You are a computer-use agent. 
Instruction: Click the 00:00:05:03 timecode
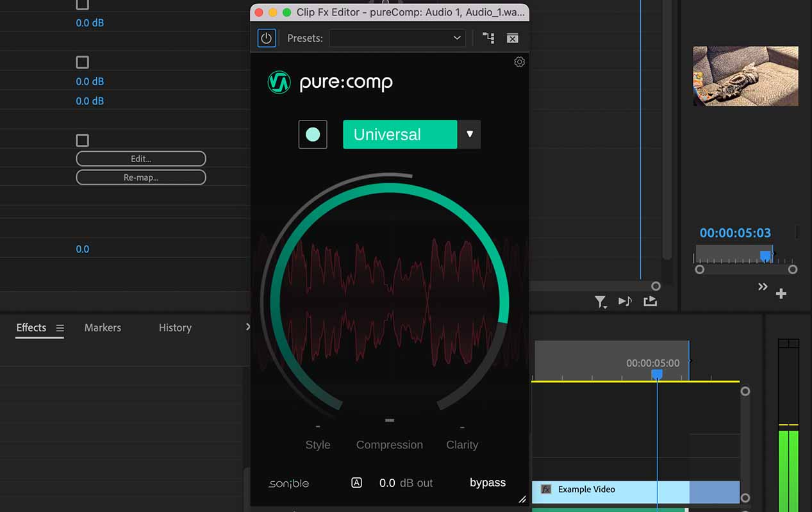point(735,233)
